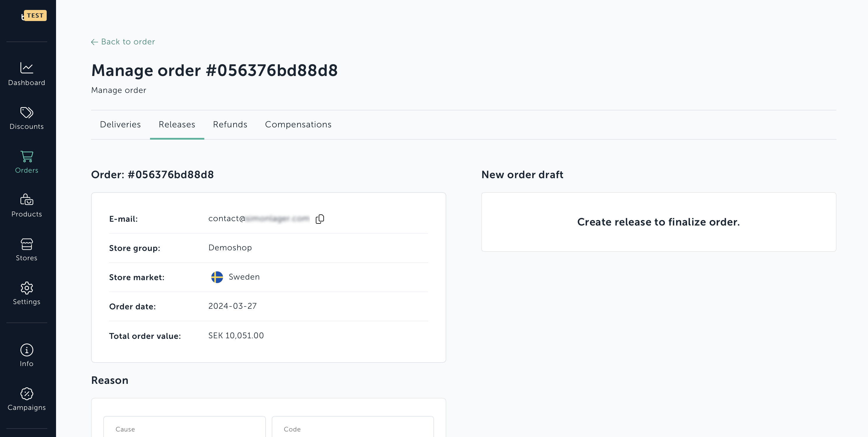Click the Create release to finalize order message
Screen dimensions: 868x437
click(x=658, y=222)
